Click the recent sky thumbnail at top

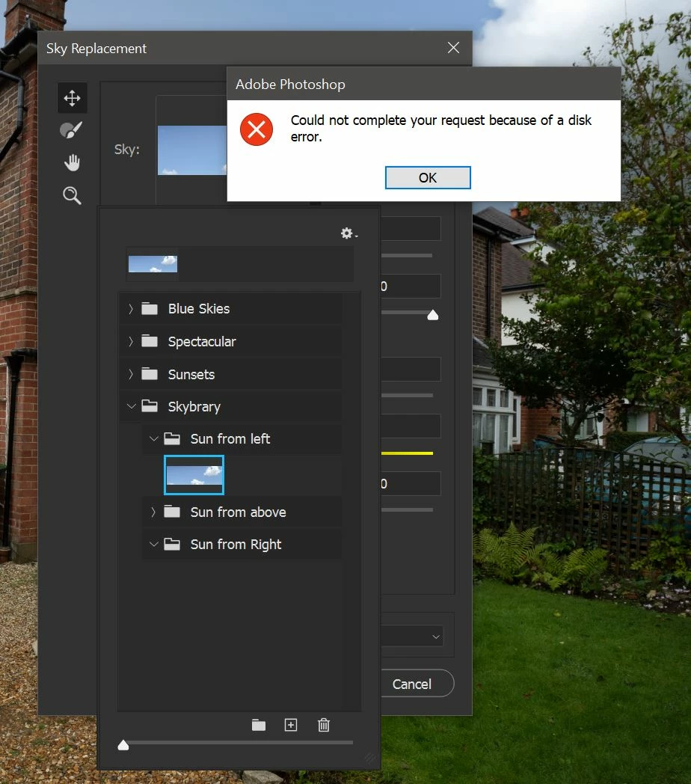pyautogui.click(x=153, y=264)
